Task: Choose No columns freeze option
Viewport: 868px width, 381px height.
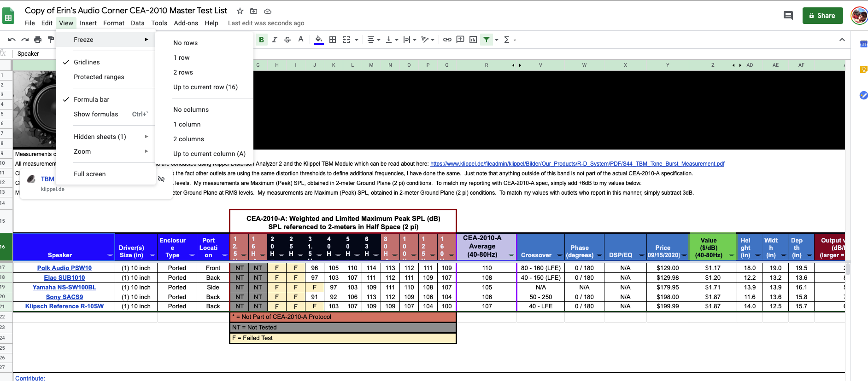Action: 205,110
